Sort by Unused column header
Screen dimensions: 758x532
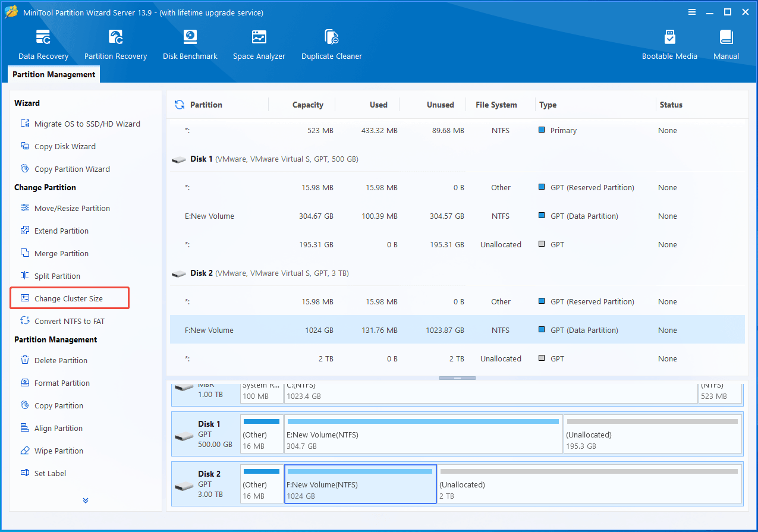(x=440, y=105)
